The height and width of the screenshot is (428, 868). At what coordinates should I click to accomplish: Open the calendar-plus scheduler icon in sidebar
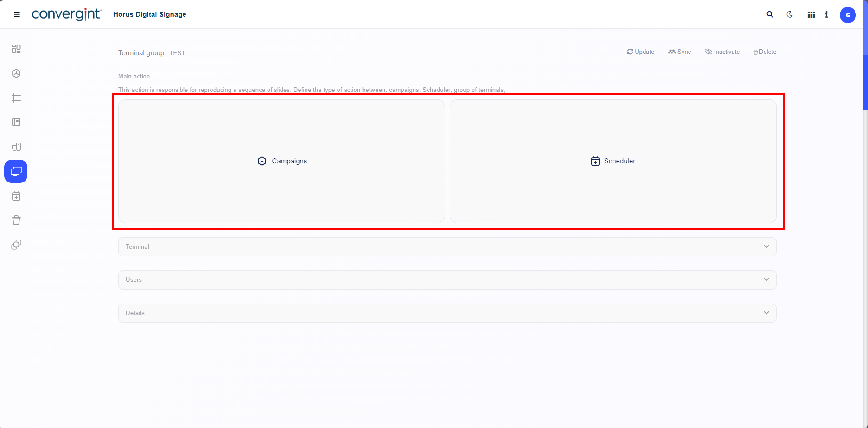(16, 196)
